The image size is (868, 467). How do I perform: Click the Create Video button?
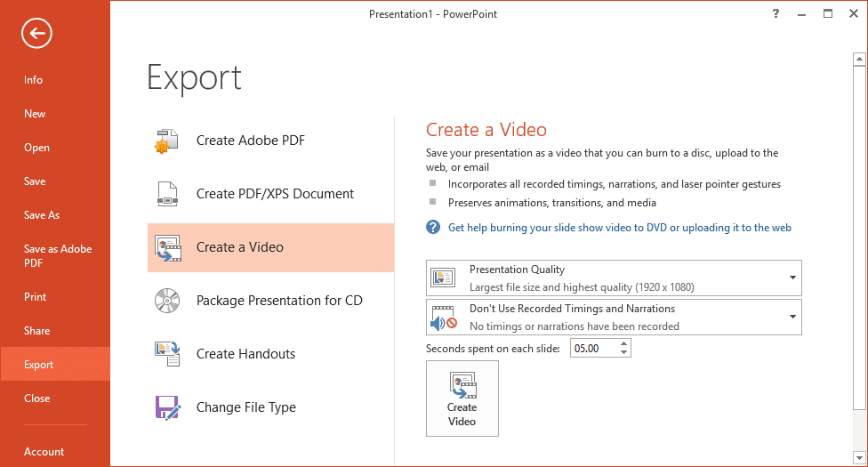click(x=462, y=399)
